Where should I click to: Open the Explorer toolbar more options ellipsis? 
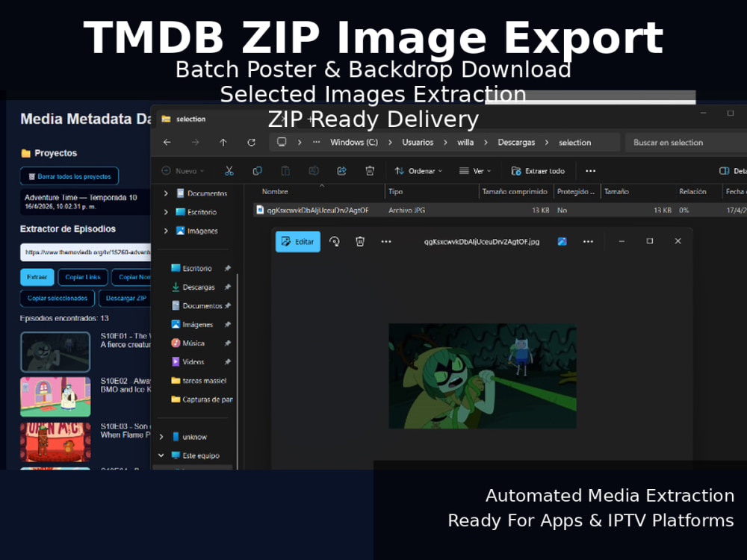pos(591,171)
